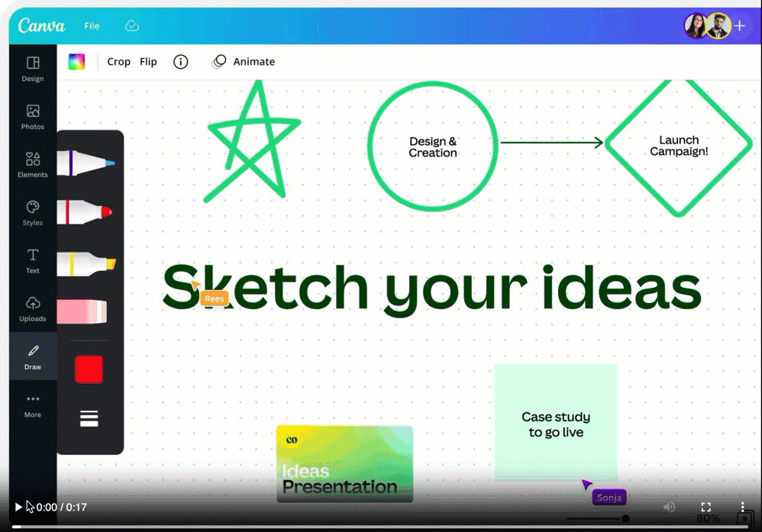Open the File menu

[x=92, y=26]
